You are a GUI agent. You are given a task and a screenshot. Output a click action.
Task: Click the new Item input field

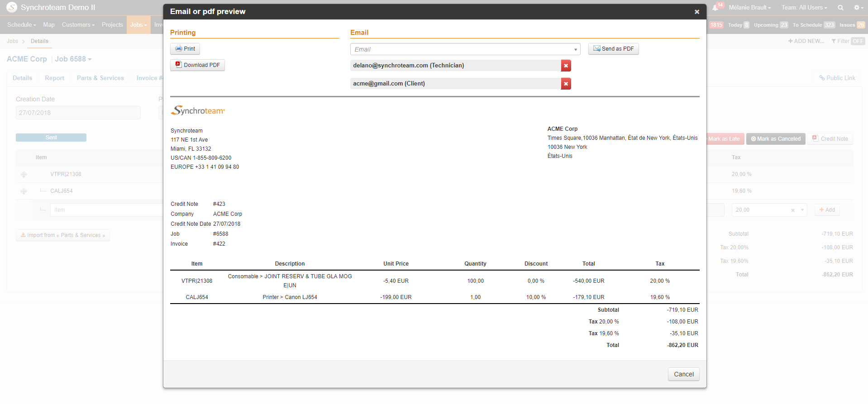pyautogui.click(x=108, y=210)
